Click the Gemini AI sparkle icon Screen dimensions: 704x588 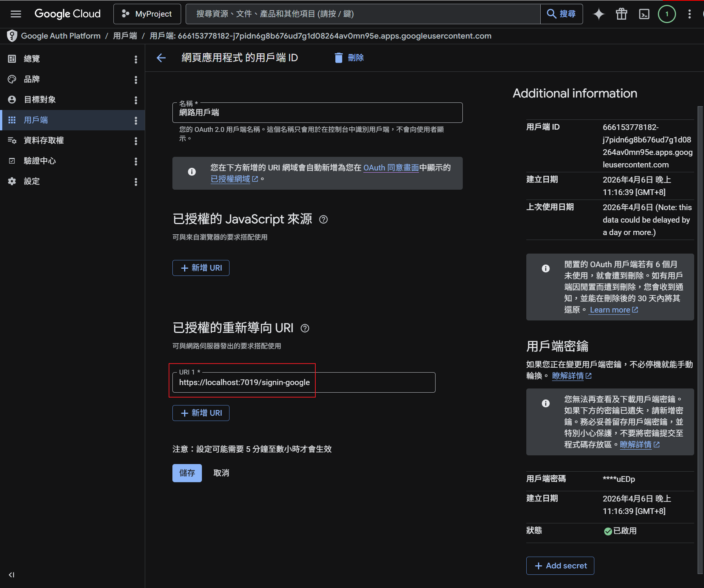click(x=599, y=14)
